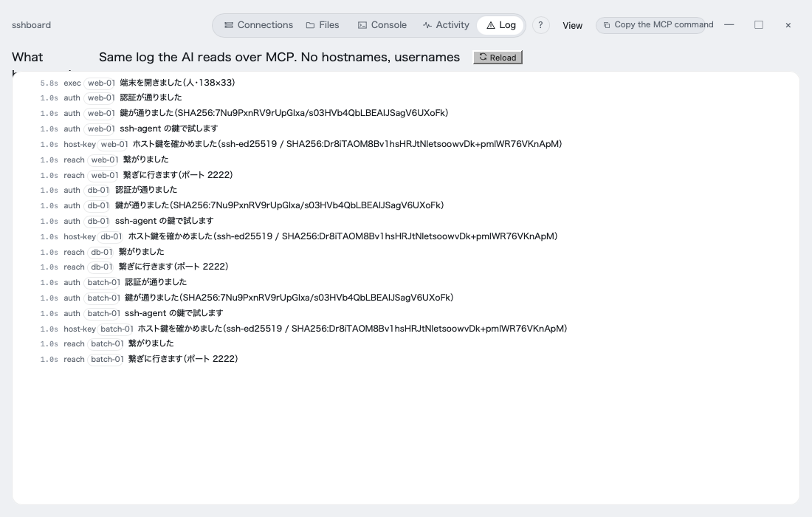
Task: Select batch-01's ssh-agent の鍵で試します message
Action: (x=174, y=313)
